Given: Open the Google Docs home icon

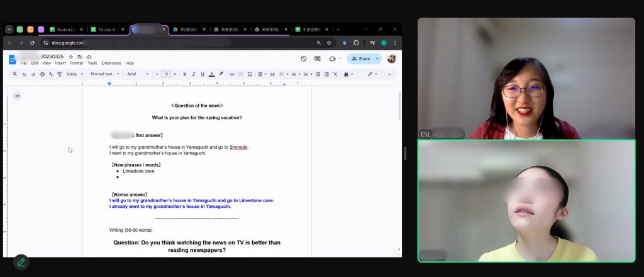Looking at the screenshot, I should click(13, 60).
